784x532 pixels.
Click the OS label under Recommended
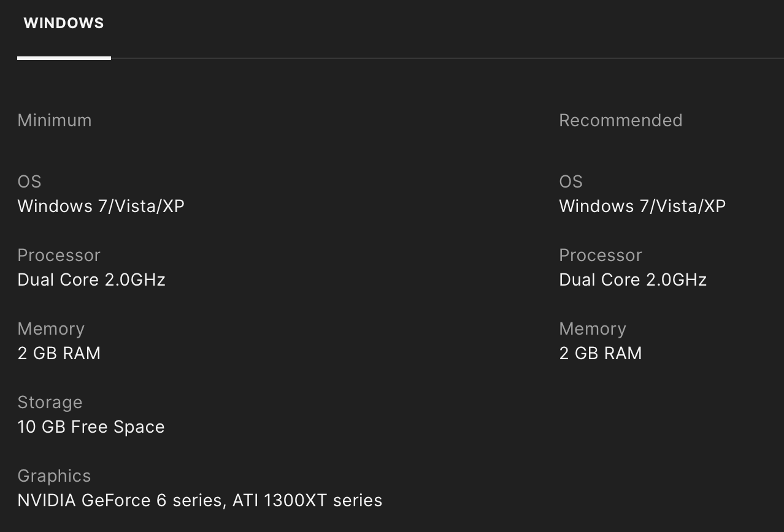pyautogui.click(x=571, y=181)
